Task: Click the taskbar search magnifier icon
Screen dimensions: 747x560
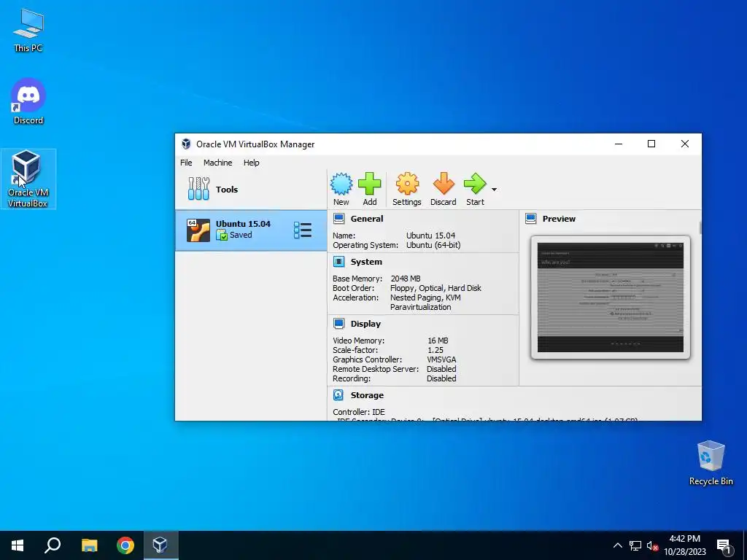Action: (x=53, y=545)
